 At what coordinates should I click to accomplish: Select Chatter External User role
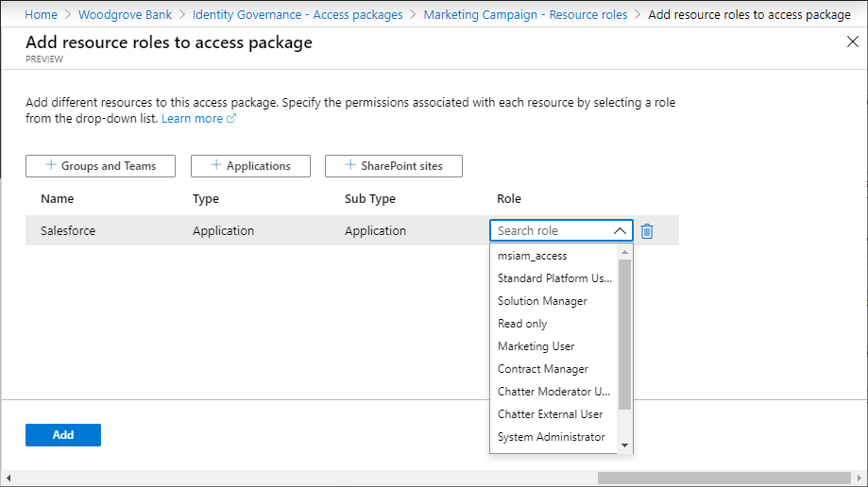[x=553, y=414]
